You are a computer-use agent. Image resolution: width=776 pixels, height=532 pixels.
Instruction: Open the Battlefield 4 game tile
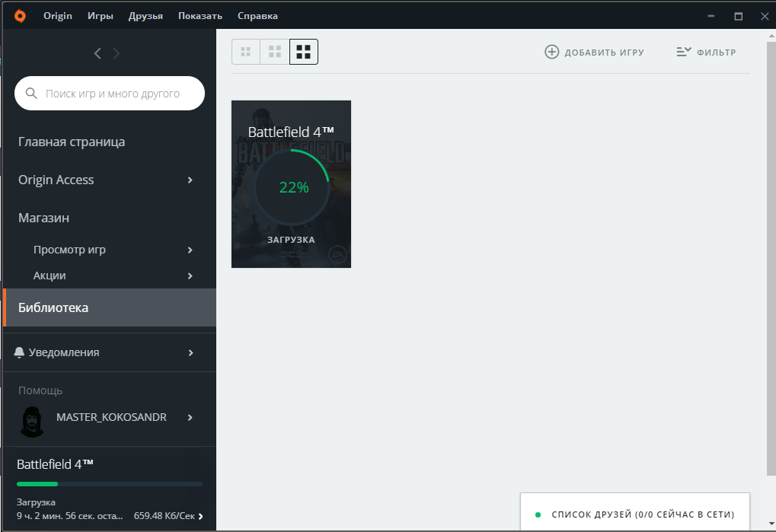(x=291, y=184)
